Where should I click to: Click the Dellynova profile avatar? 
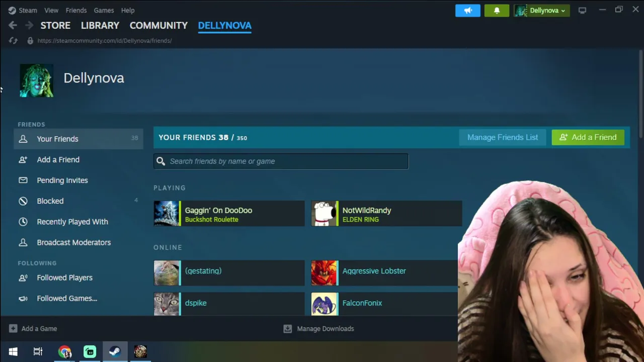pyautogui.click(x=36, y=80)
